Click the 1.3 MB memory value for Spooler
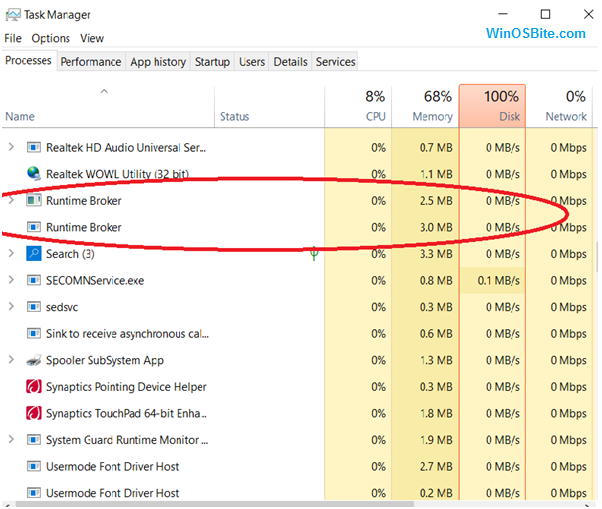 [436, 360]
